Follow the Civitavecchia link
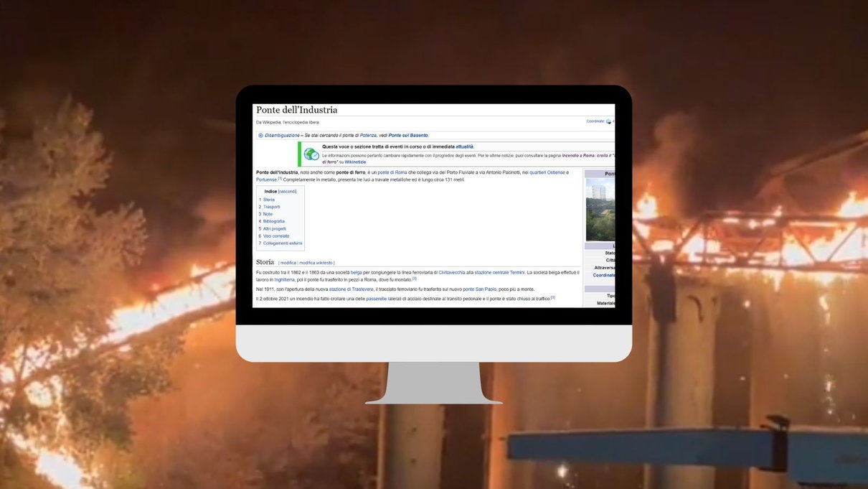The image size is (868, 489). pyautogui.click(x=452, y=273)
